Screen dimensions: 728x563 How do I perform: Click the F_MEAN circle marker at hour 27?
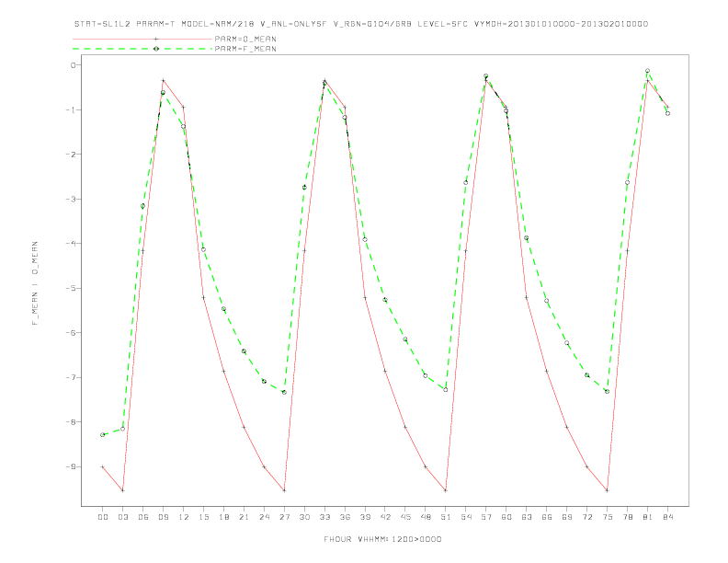tap(284, 393)
